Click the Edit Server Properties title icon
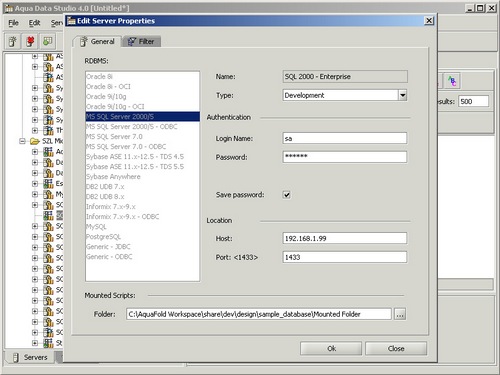The height and width of the screenshot is (375, 500). point(71,21)
